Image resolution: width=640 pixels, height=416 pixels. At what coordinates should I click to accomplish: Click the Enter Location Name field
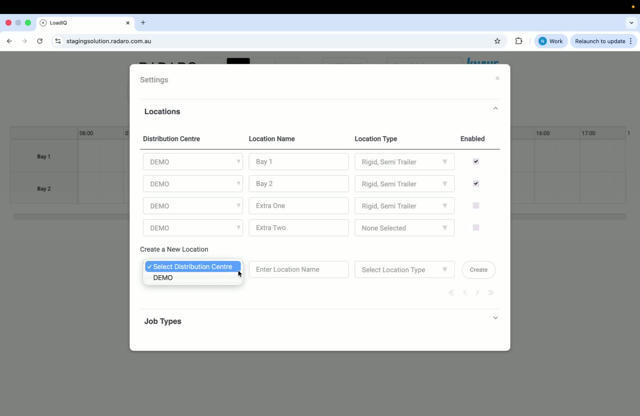tap(298, 270)
